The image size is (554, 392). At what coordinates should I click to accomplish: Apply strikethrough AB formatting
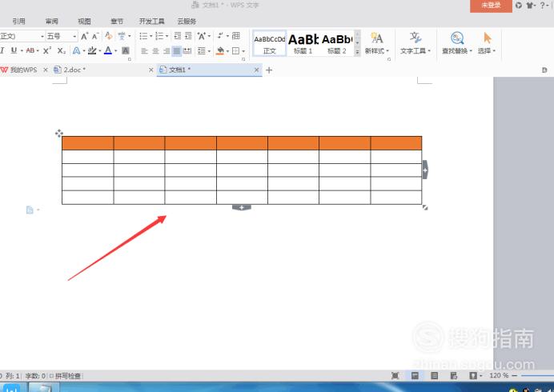[x=30, y=51]
